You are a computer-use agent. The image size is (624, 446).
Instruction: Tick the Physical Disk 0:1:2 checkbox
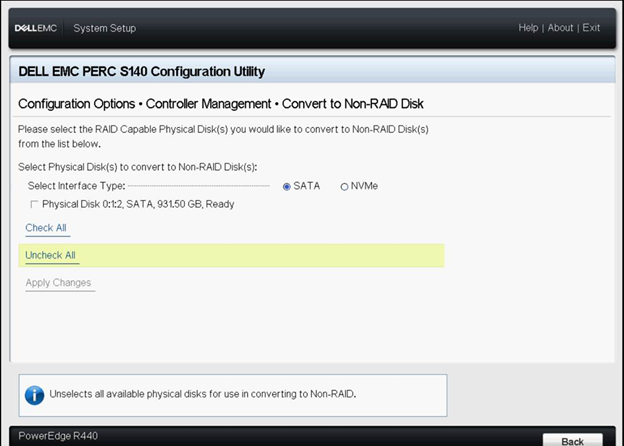(34, 204)
